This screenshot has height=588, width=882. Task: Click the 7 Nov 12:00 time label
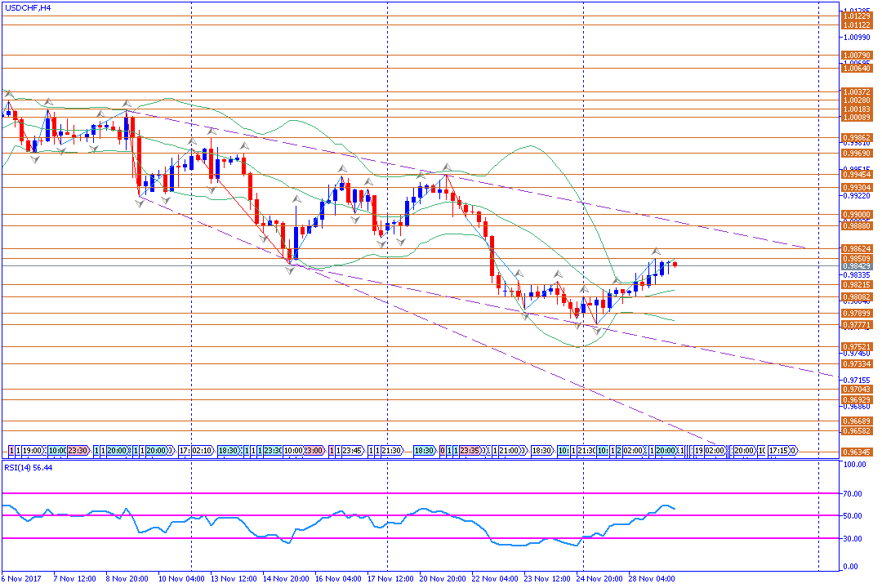[75, 578]
